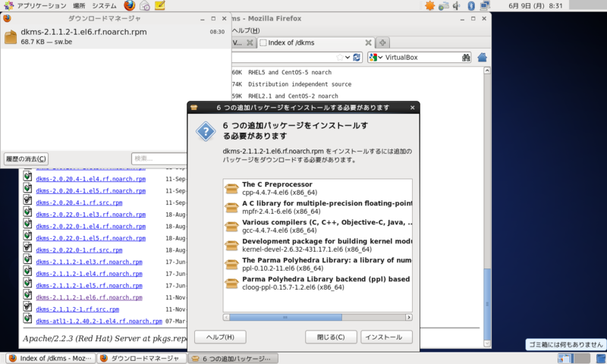Click the question mark dialog icon
Screen dimensions: 607x364
206,131
